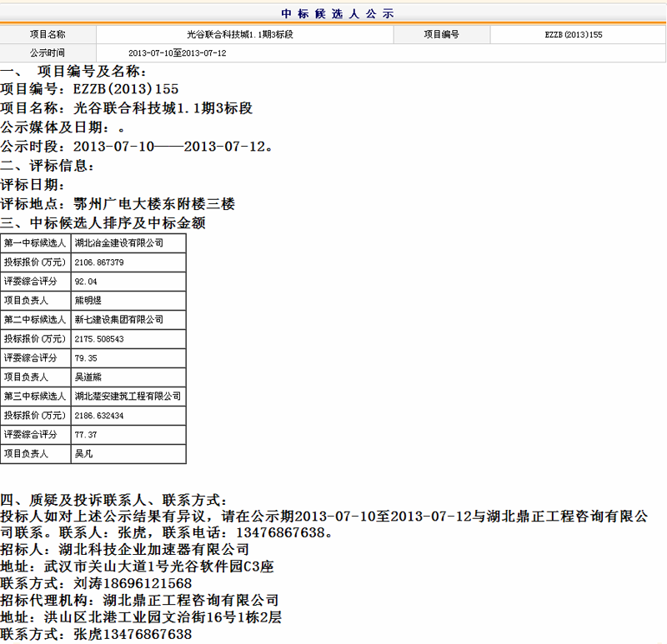Select third candidate 湖北楚安建筑工程有限公司
The height and width of the screenshot is (644, 667).
[x=128, y=397]
